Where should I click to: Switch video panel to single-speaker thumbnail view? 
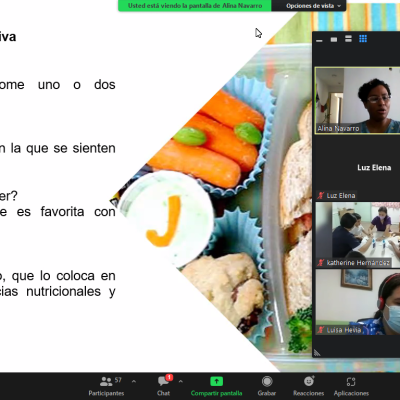tap(334, 39)
